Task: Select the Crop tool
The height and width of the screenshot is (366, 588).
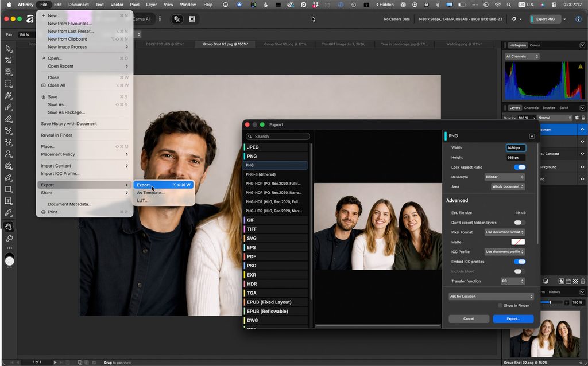Action: tap(8, 60)
